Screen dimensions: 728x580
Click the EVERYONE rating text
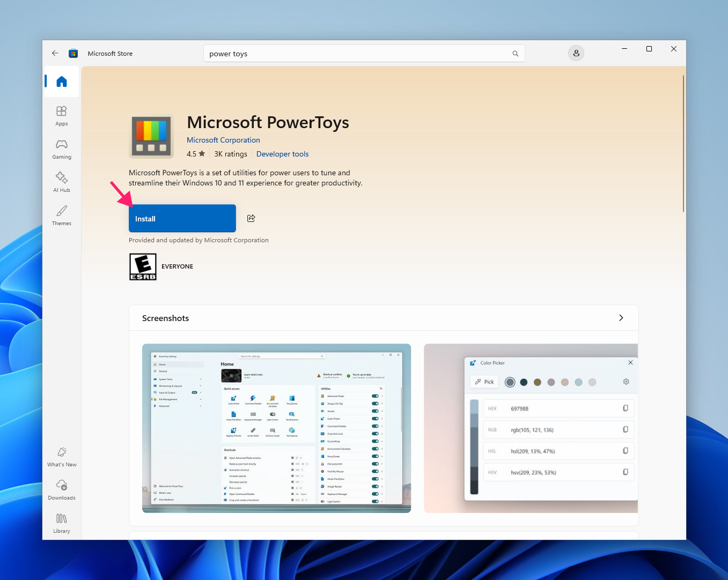pos(178,266)
